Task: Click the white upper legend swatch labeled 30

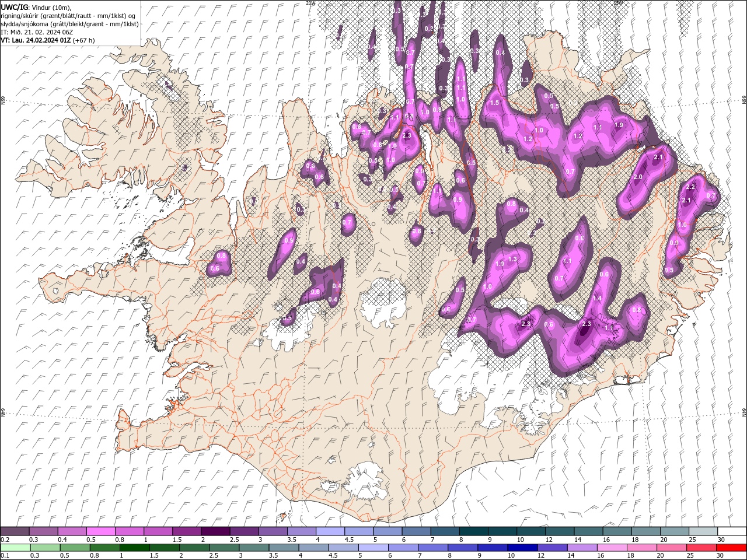Action: 732,531
